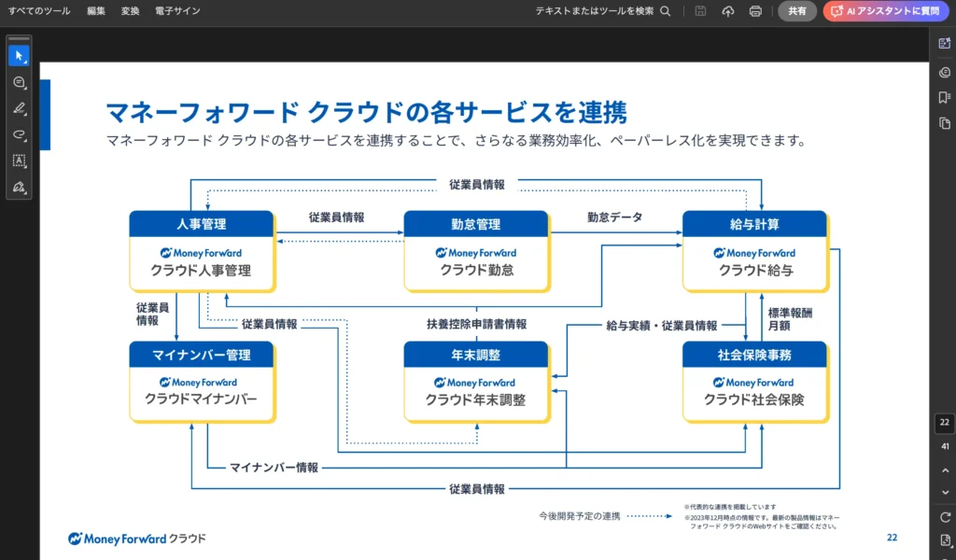Screen dimensions: 956x560
Task: Pick the freehand draw tool
Action: [x=19, y=134]
